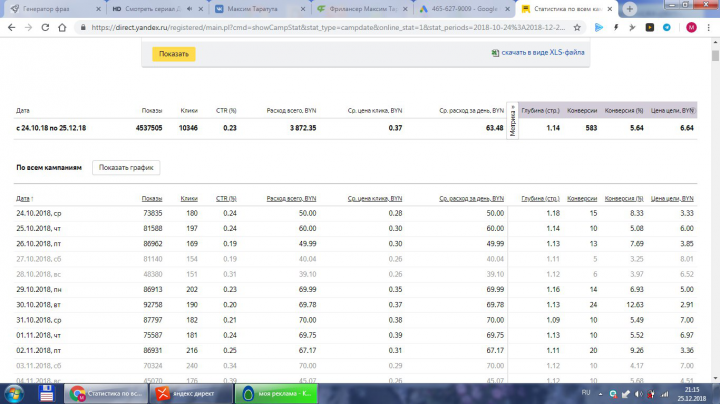The image size is (720, 404).
Task: Open the blue arrow browser extension
Action: tap(599, 28)
